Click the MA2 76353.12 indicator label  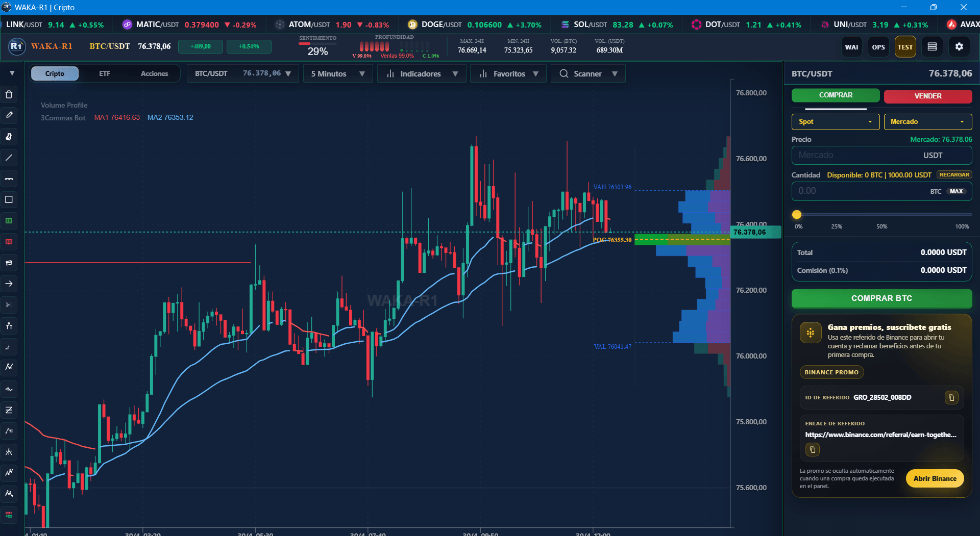click(x=170, y=117)
